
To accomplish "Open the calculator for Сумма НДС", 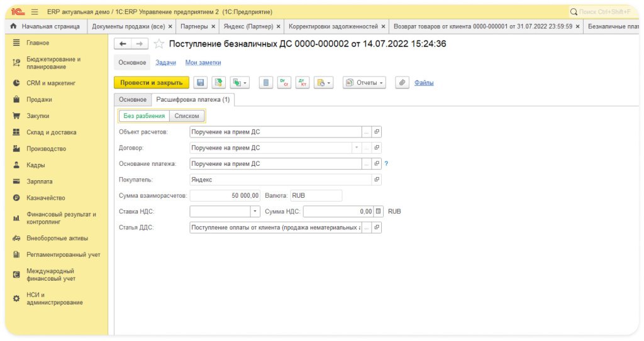I will point(378,212).
